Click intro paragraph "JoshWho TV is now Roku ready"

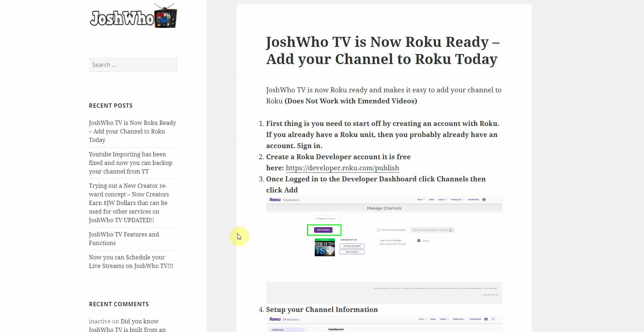pyautogui.click(x=384, y=95)
